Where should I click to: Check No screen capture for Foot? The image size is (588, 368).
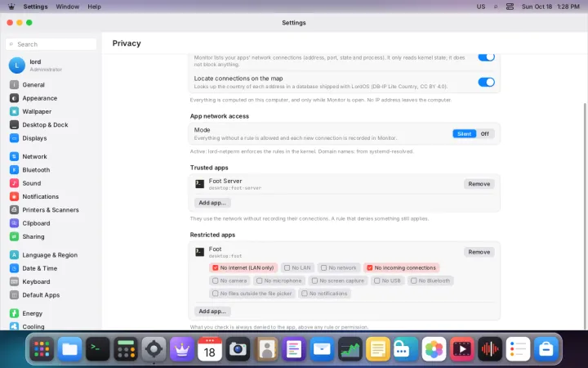coord(338,280)
